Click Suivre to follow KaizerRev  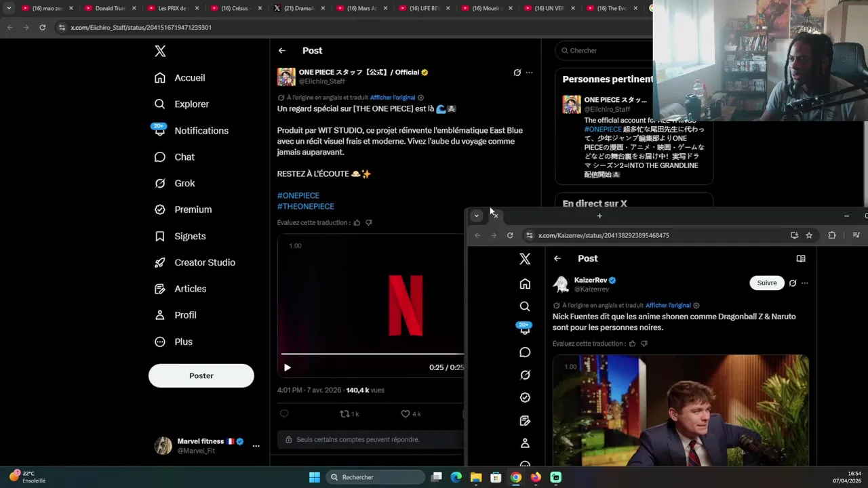(767, 283)
